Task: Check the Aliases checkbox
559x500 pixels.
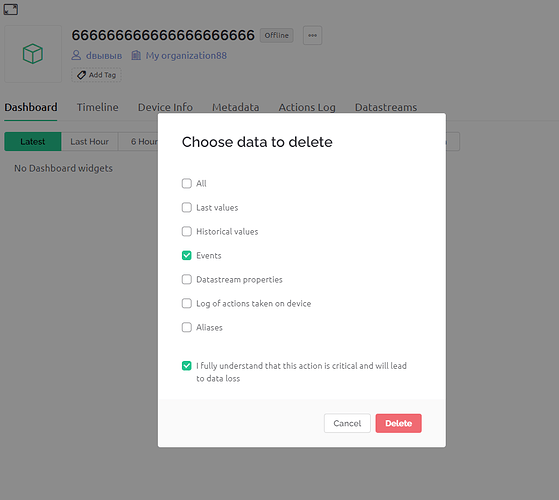Action: (186, 327)
